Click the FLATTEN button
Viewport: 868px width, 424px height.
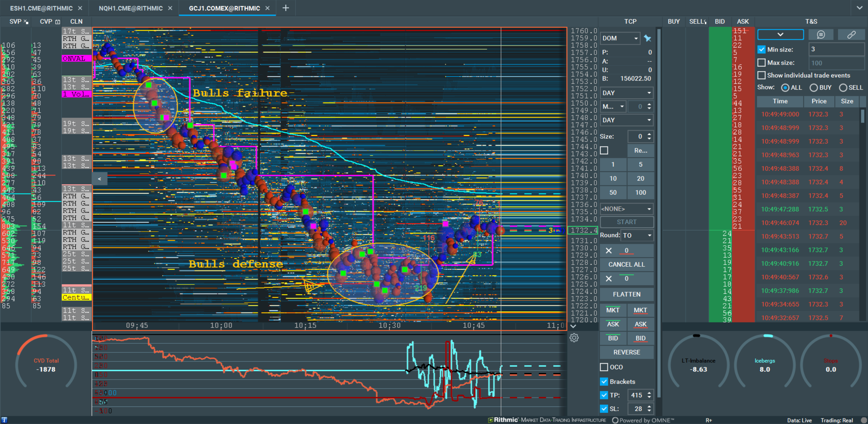tap(627, 294)
